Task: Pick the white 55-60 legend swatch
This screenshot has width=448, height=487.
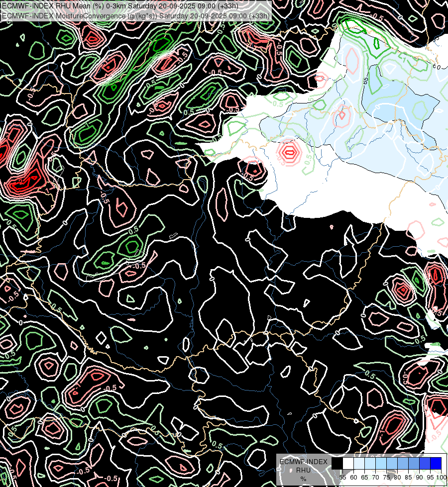Action: point(348,463)
